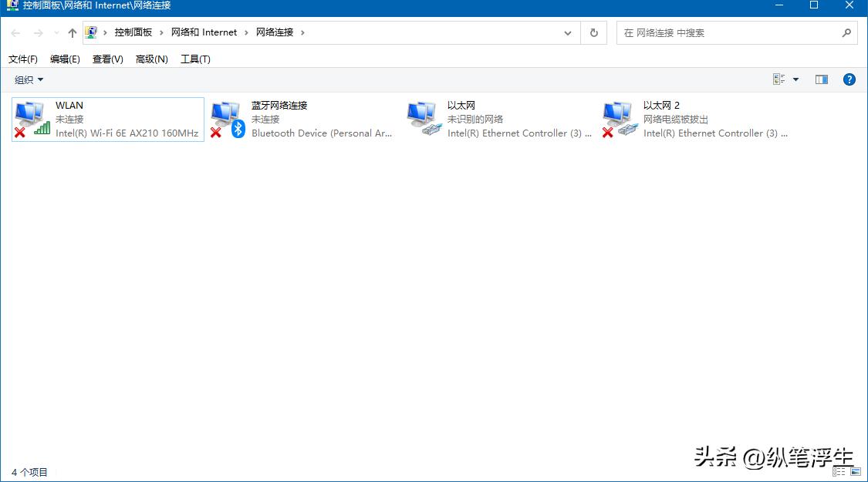The width and height of the screenshot is (868, 482).
Task: Select the 以太网 2 adapter icon
Action: (x=619, y=118)
